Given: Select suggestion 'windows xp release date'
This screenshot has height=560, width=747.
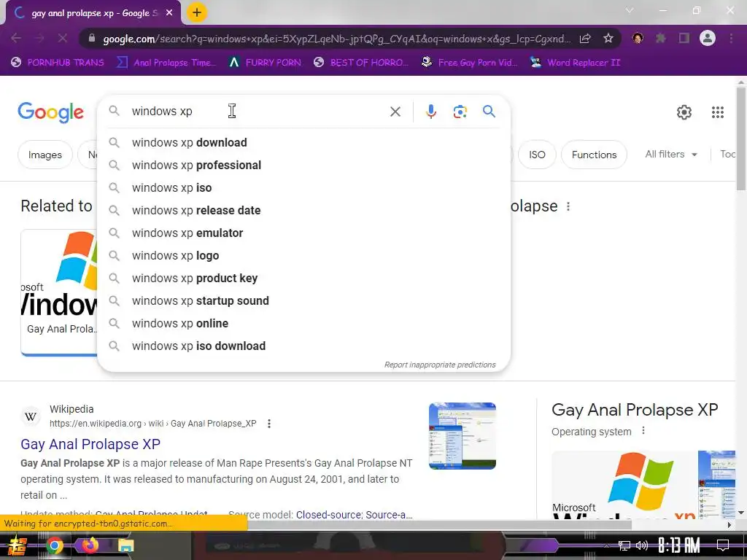Looking at the screenshot, I should [x=304, y=211].
